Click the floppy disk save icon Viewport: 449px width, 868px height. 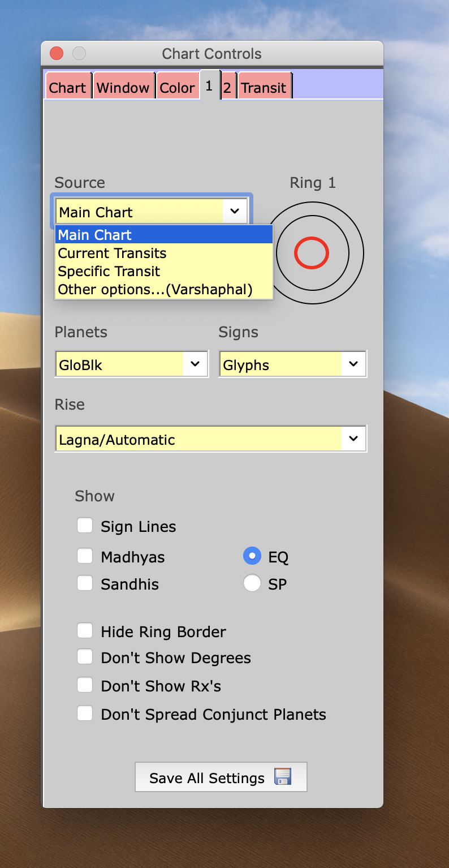[282, 776]
